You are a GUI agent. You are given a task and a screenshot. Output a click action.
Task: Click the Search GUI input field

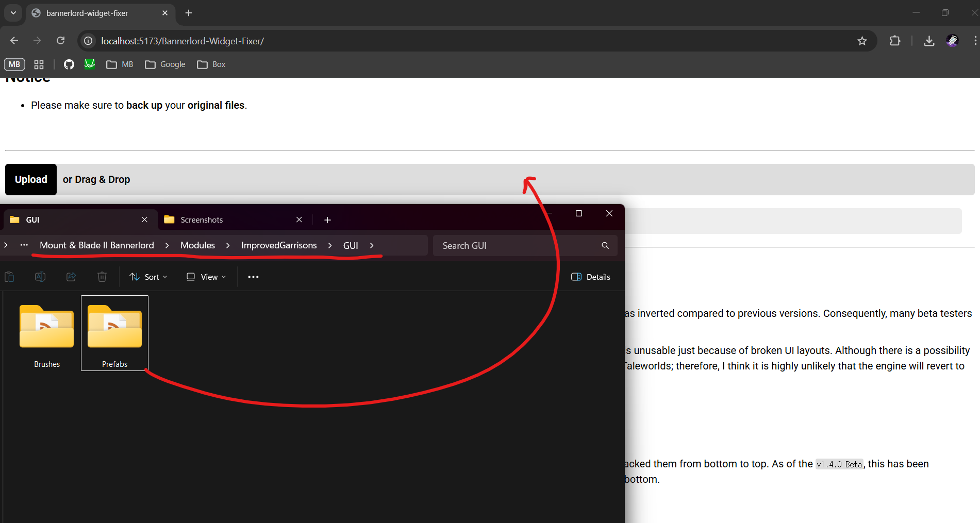[516, 246]
